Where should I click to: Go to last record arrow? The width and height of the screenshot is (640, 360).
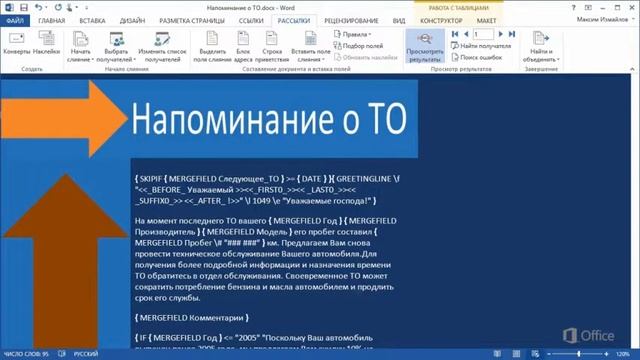[512, 34]
